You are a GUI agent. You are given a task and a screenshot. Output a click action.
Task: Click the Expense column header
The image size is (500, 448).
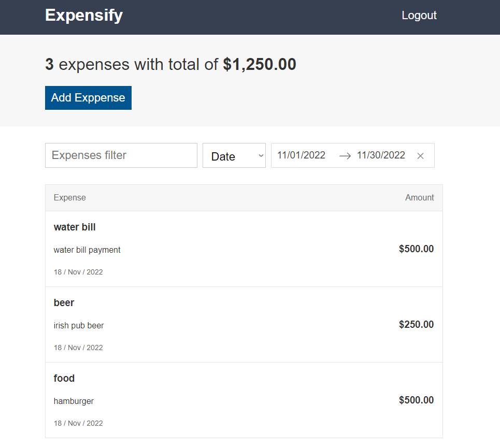tap(69, 197)
